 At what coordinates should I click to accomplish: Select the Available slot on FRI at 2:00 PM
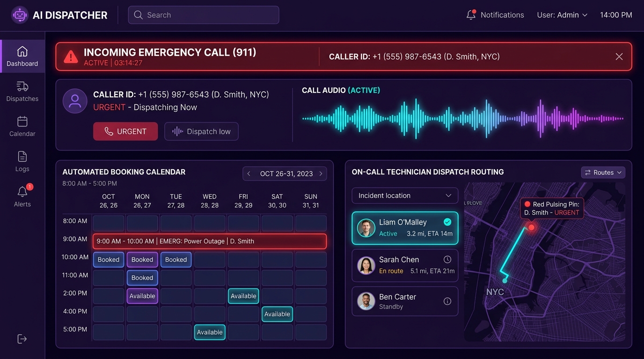243,296
